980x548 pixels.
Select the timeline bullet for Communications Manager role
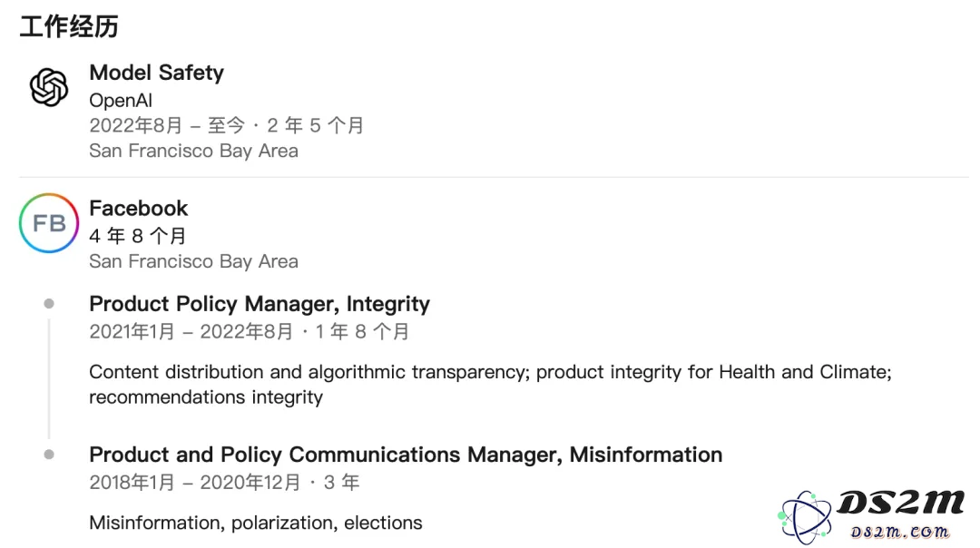coord(49,455)
